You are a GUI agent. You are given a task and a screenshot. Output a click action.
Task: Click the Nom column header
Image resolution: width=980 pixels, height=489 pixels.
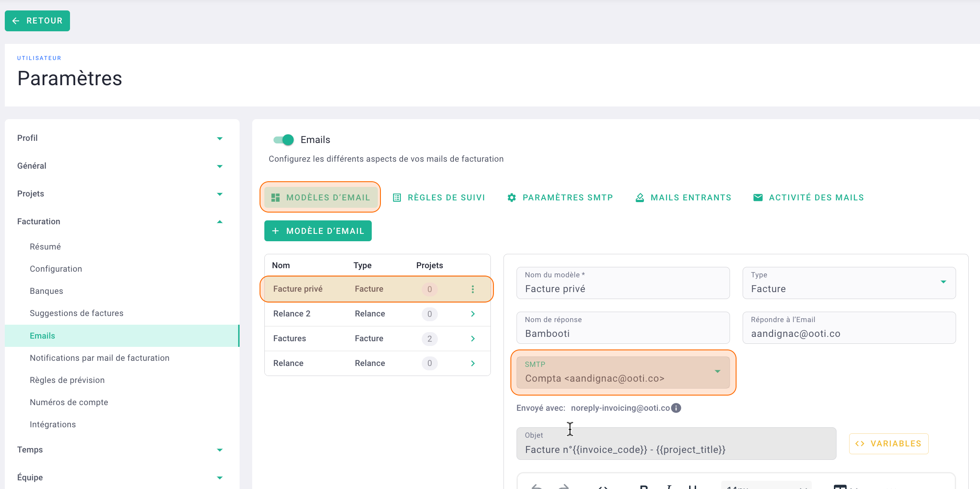(281, 266)
